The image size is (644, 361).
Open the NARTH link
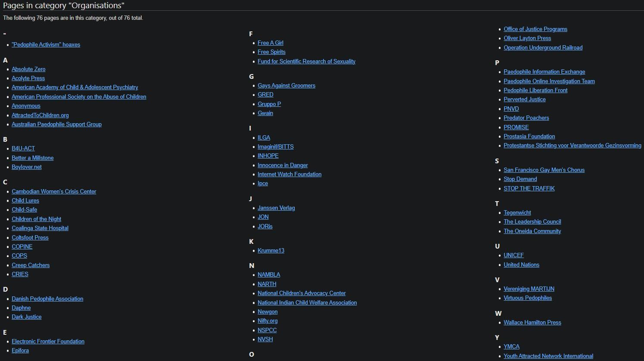[267, 284]
